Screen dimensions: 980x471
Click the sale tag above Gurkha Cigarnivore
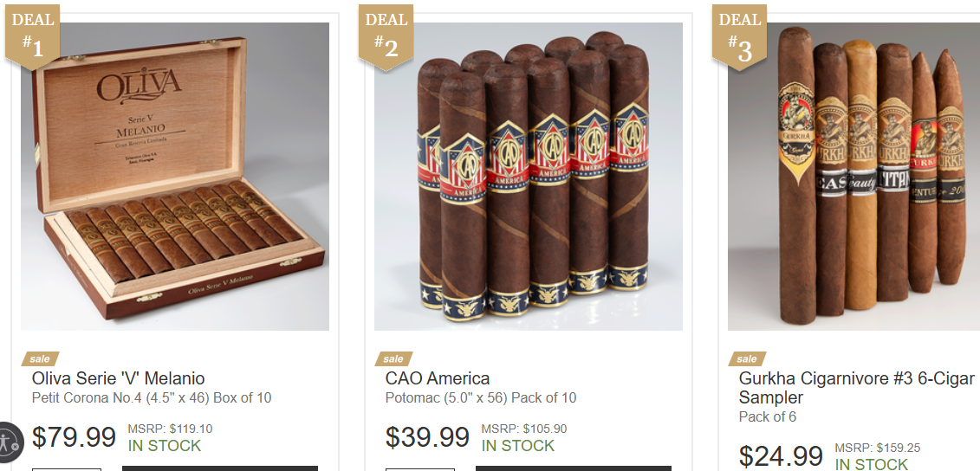(747, 358)
